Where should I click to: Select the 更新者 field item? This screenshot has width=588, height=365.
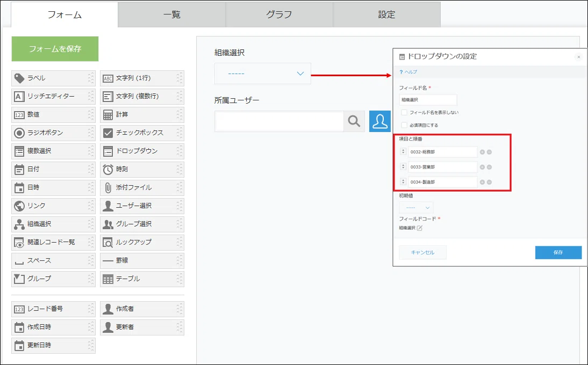pyautogui.click(x=142, y=327)
